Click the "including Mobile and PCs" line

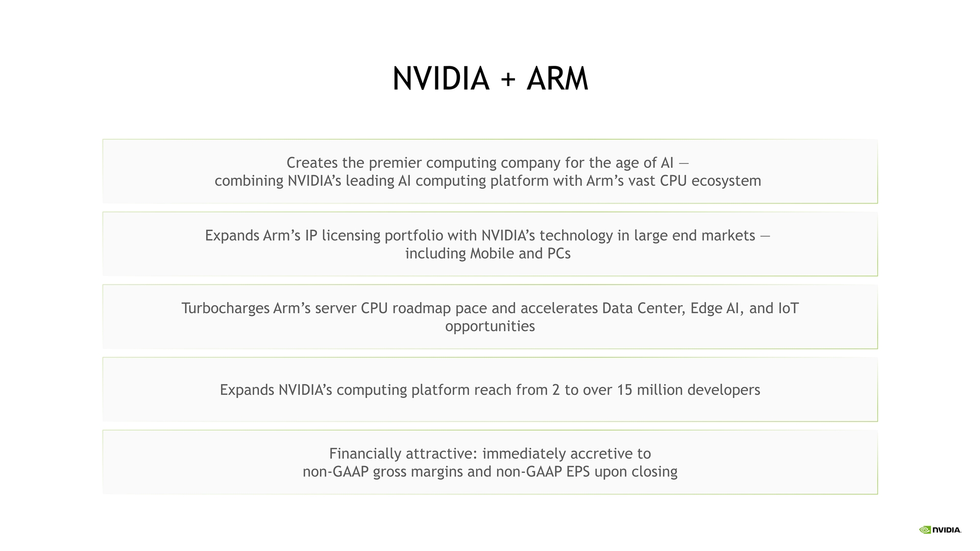point(487,254)
